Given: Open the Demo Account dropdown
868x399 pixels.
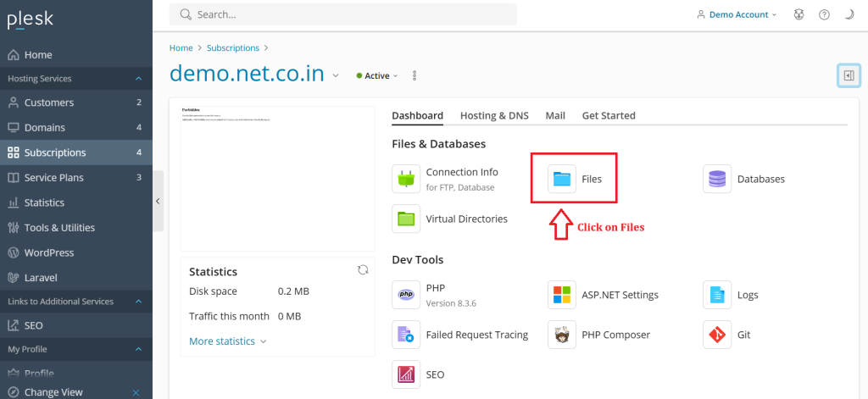Looking at the screenshot, I should pyautogui.click(x=737, y=15).
